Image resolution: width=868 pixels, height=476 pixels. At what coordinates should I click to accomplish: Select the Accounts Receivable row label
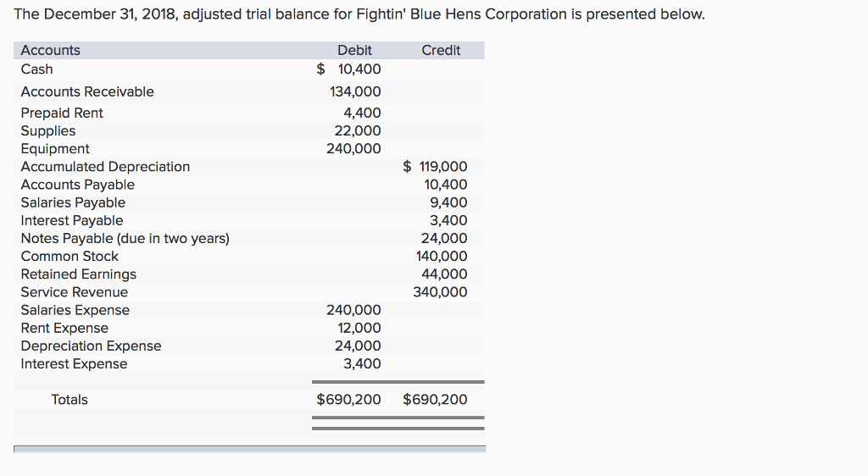pos(87,91)
